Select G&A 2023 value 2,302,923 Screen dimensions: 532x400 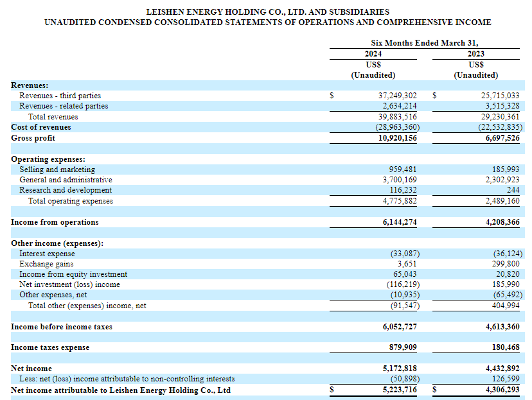click(x=502, y=180)
